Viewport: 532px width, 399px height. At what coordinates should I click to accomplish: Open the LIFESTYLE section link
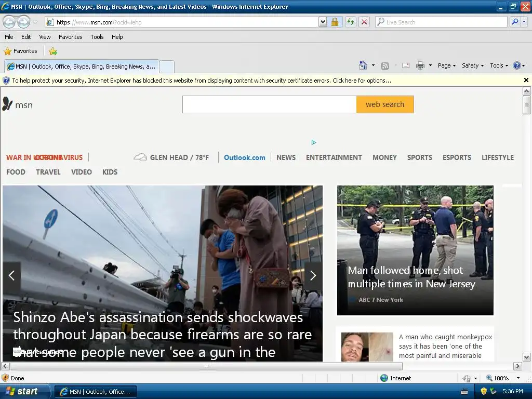point(497,157)
